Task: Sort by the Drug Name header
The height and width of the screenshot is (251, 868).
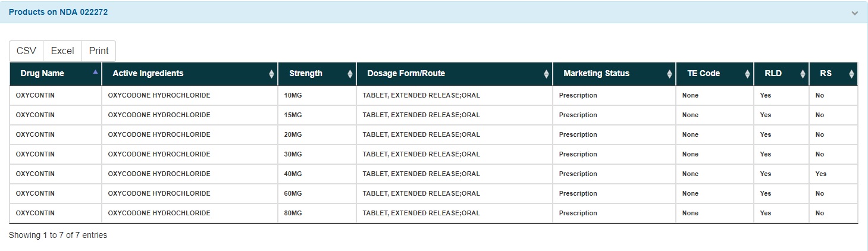Action: 42,74
